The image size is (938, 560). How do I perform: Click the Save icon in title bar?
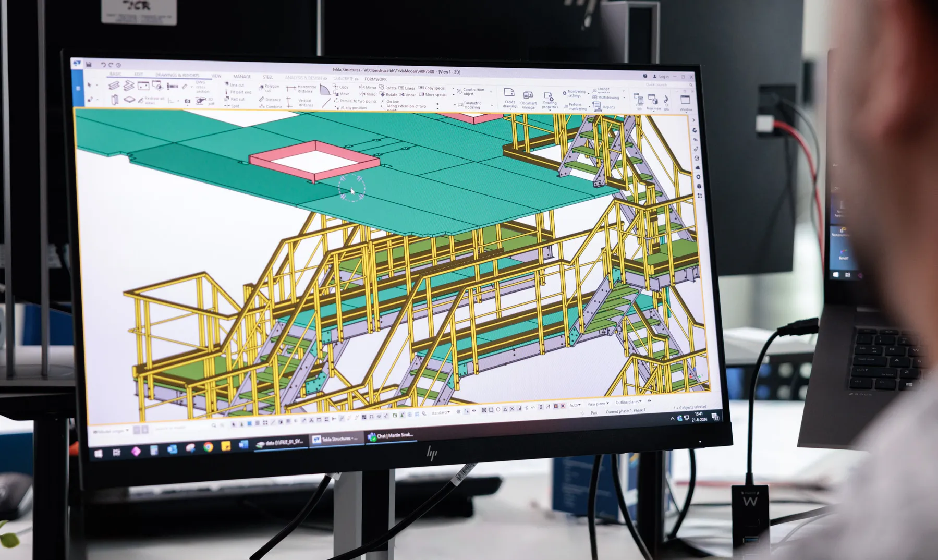89,64
